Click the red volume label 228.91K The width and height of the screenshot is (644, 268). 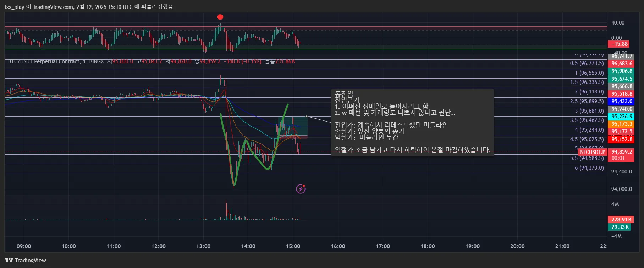[621, 220]
